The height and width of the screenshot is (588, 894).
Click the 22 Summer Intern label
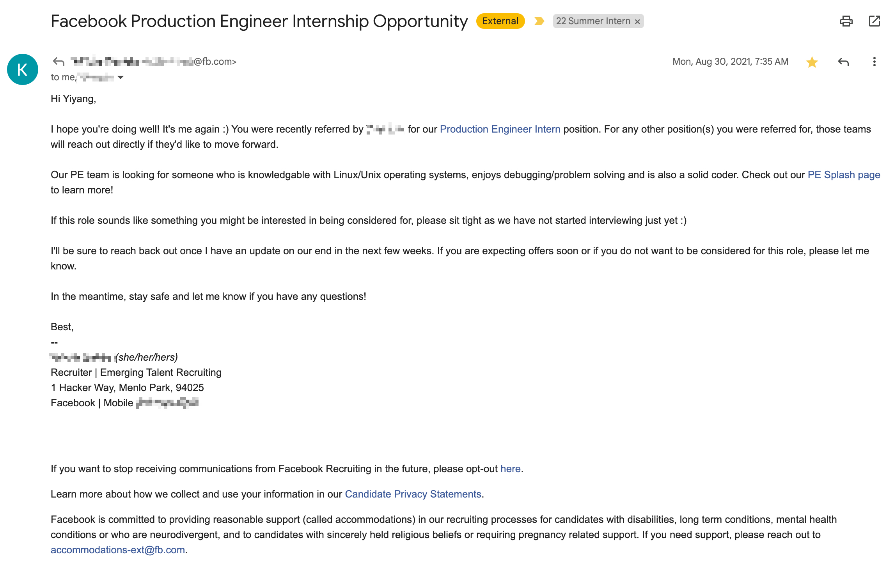[x=593, y=21]
